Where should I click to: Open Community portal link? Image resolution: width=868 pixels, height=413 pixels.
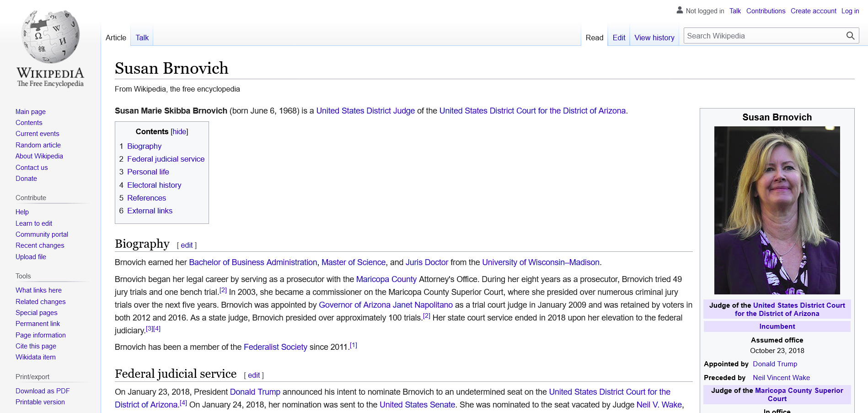coord(42,234)
